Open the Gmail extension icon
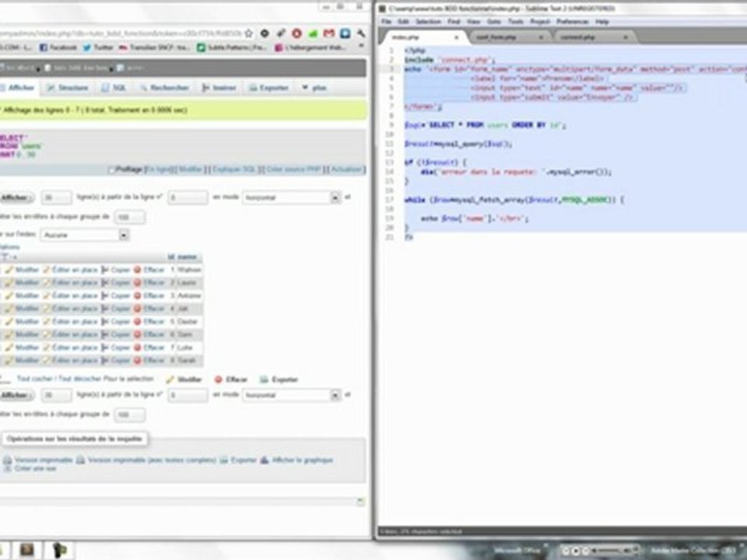 (329, 33)
